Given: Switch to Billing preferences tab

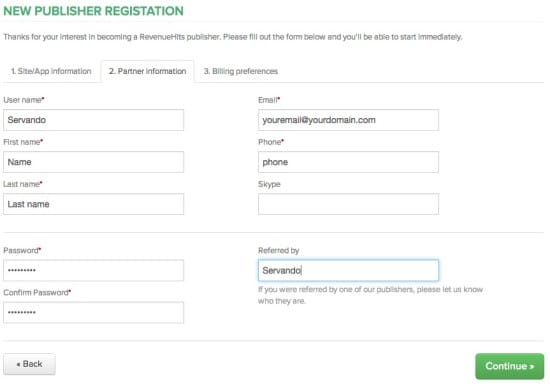Looking at the screenshot, I should click(241, 71).
